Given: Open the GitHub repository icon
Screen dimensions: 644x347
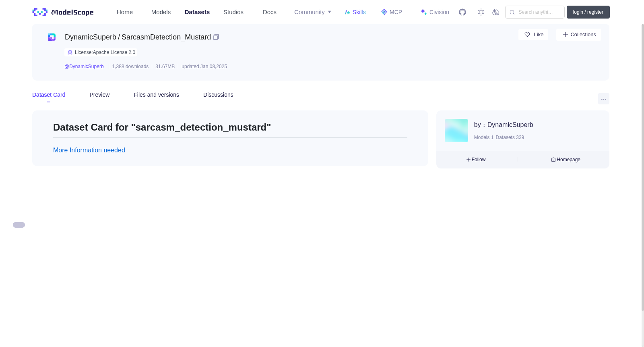Looking at the screenshot, I should click(462, 12).
